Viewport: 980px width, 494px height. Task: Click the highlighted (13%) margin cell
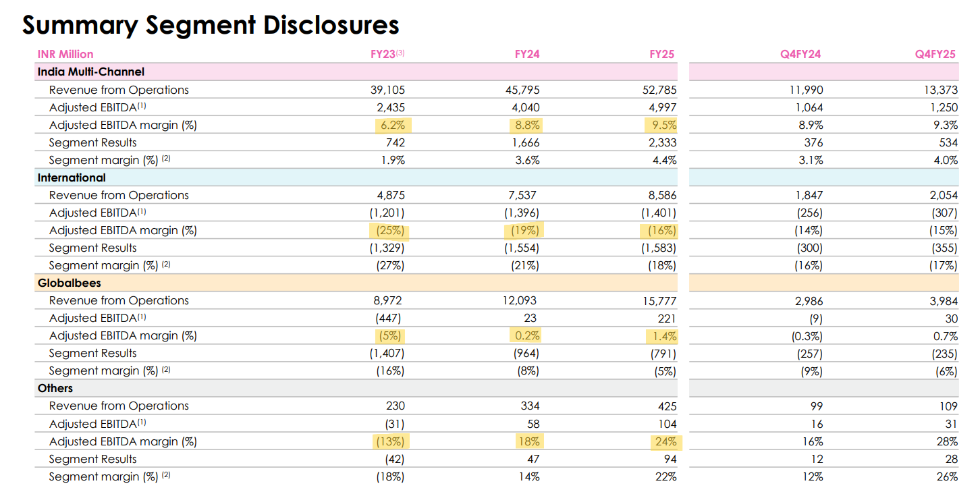point(390,441)
